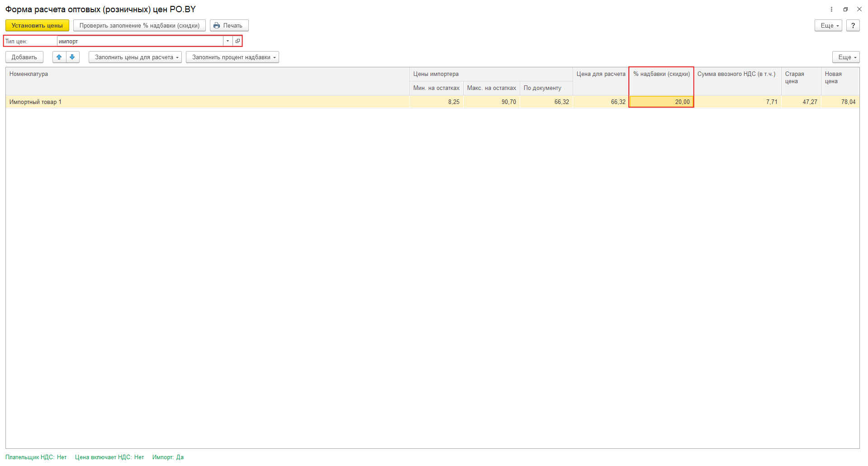Screen dimensions: 868x466
Task: Expand the Тип цен dropdown list
Action: pyautogui.click(x=228, y=41)
